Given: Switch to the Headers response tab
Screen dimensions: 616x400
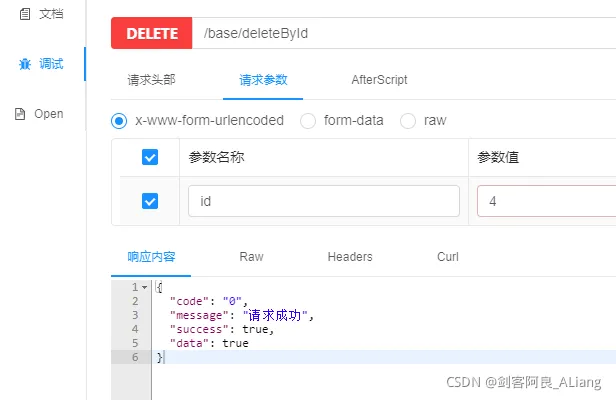Looking at the screenshot, I should point(350,257).
